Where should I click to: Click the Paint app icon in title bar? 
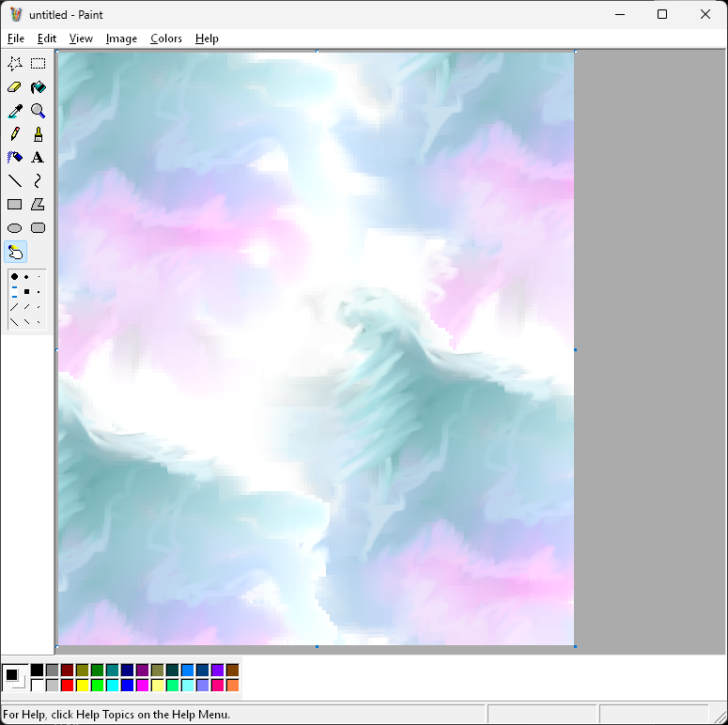click(x=16, y=14)
